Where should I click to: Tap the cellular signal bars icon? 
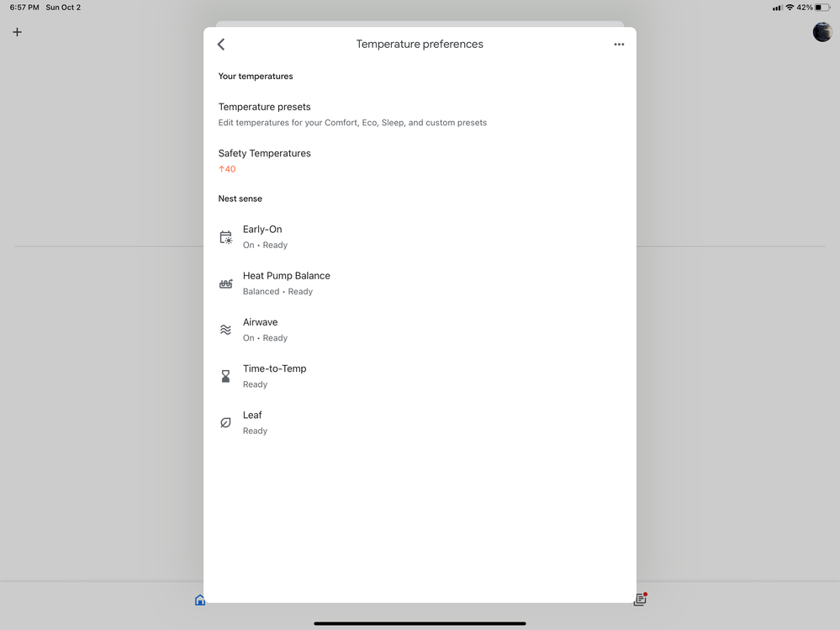pyautogui.click(x=777, y=8)
